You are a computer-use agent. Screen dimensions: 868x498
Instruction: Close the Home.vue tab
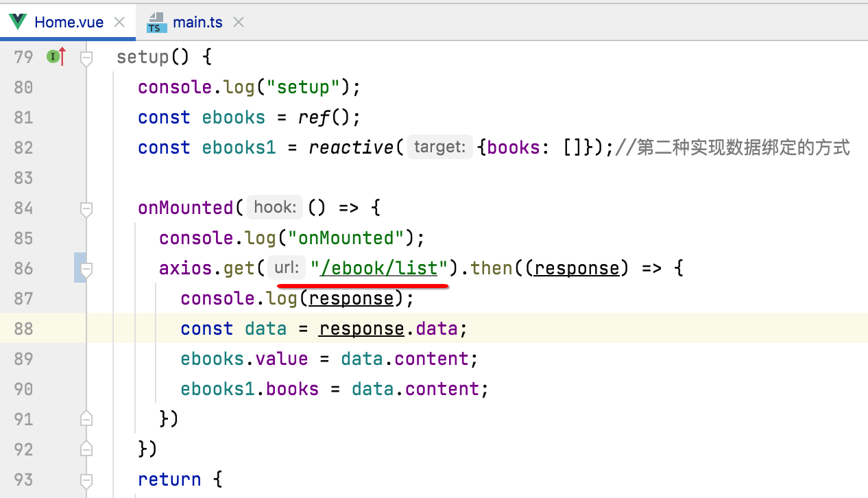119,22
